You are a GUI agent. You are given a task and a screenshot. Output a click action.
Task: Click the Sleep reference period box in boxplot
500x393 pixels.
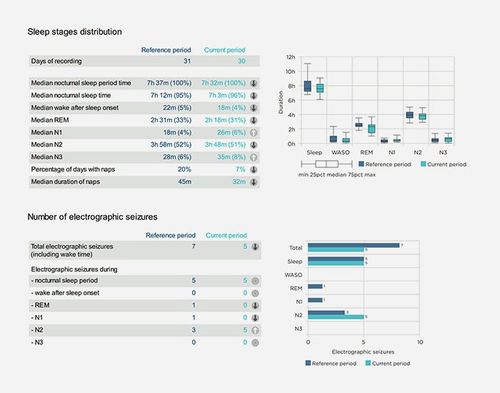click(307, 86)
